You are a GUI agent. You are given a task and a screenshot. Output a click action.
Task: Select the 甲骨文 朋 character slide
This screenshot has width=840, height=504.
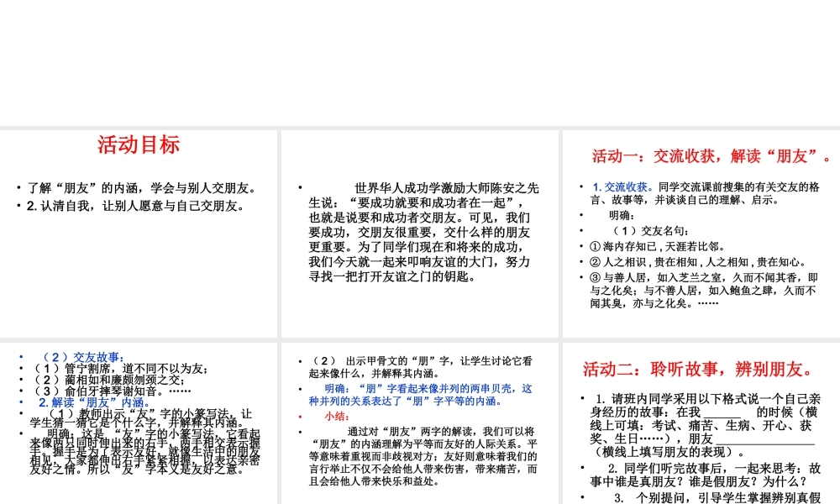coord(420,420)
